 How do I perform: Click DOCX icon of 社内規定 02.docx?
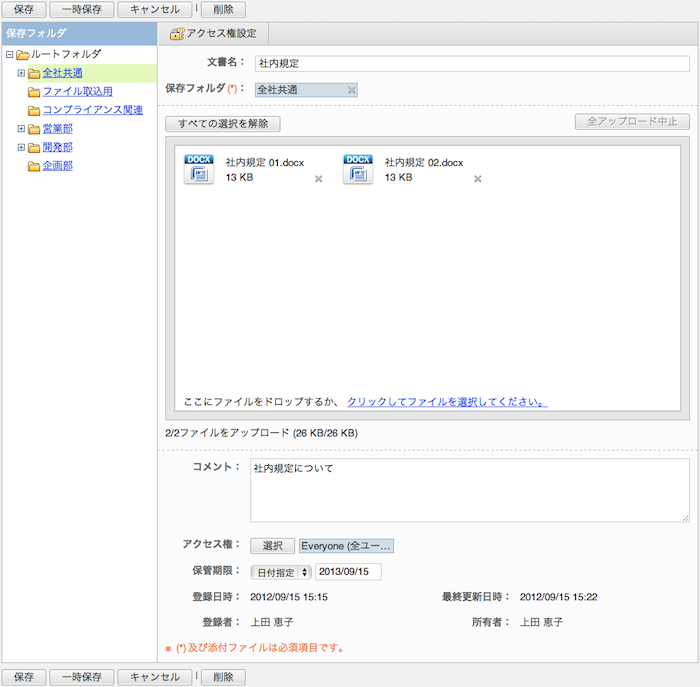coord(357,169)
